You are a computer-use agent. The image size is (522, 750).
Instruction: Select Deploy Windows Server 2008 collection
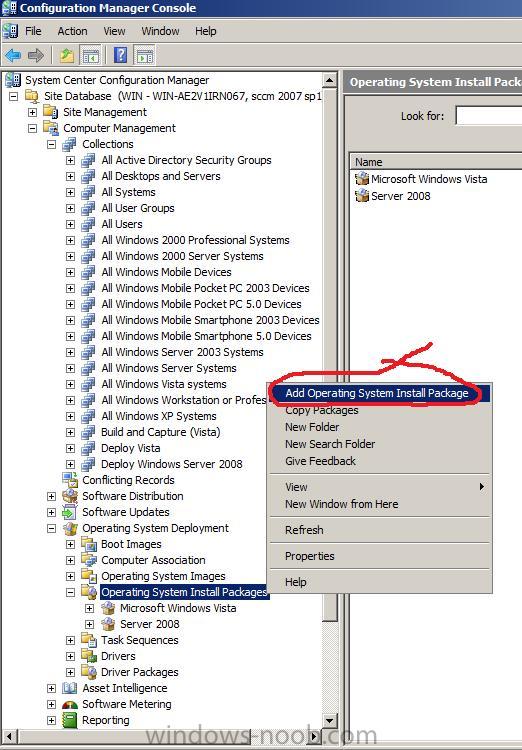click(x=172, y=464)
